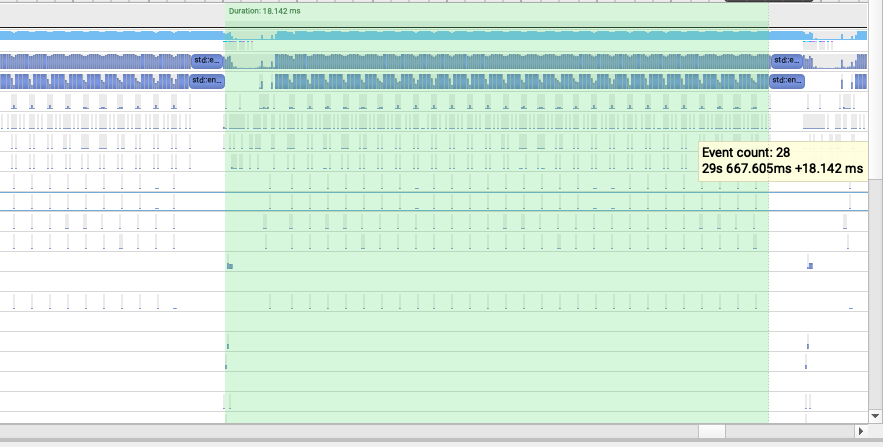The image size is (883, 447).
Task: Click the light blue counter track at top left
Action: 112,35
